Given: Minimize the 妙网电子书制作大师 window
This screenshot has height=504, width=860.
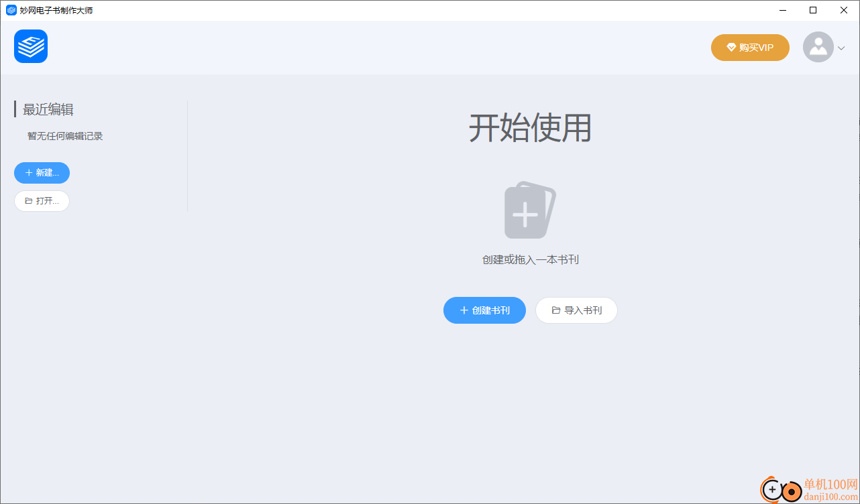Looking at the screenshot, I should (782, 10).
